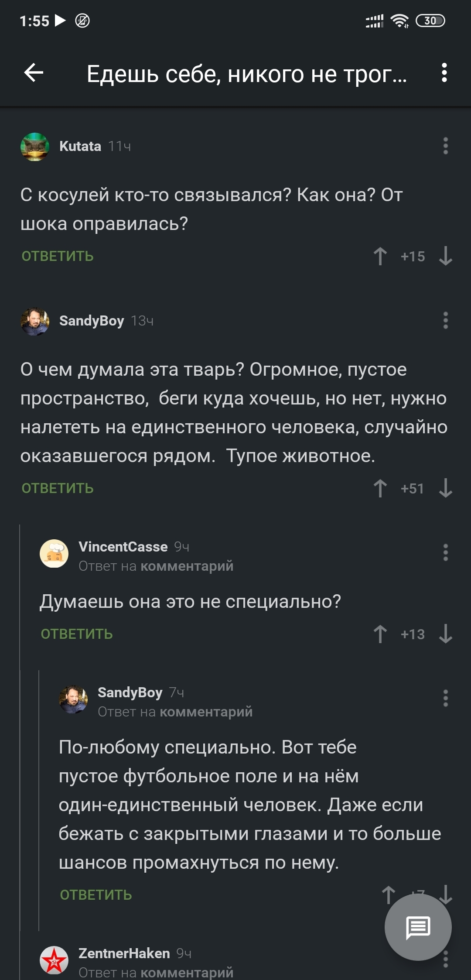Open options for SandyBoy's 13ч comment
This screenshot has height=980, width=471.
445,321
